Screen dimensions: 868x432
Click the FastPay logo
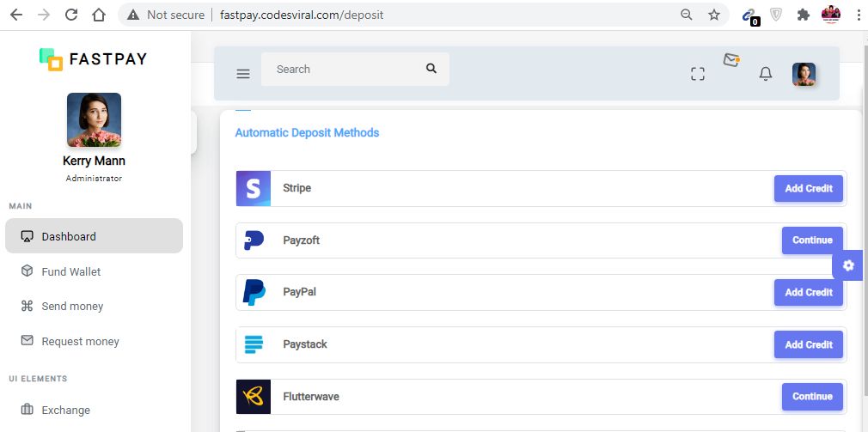93,59
